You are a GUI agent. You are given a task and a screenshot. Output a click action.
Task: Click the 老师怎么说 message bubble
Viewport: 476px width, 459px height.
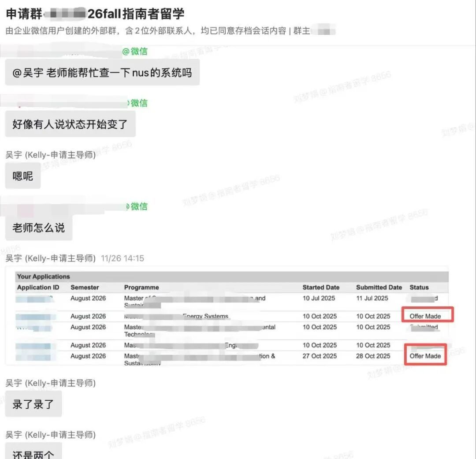tap(38, 228)
